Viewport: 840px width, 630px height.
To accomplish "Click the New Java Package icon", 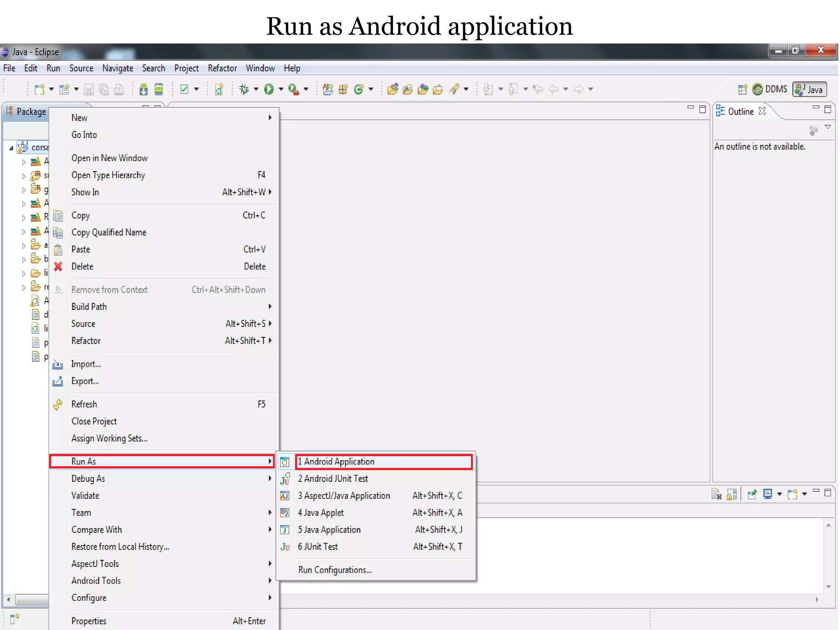I will click(x=343, y=89).
